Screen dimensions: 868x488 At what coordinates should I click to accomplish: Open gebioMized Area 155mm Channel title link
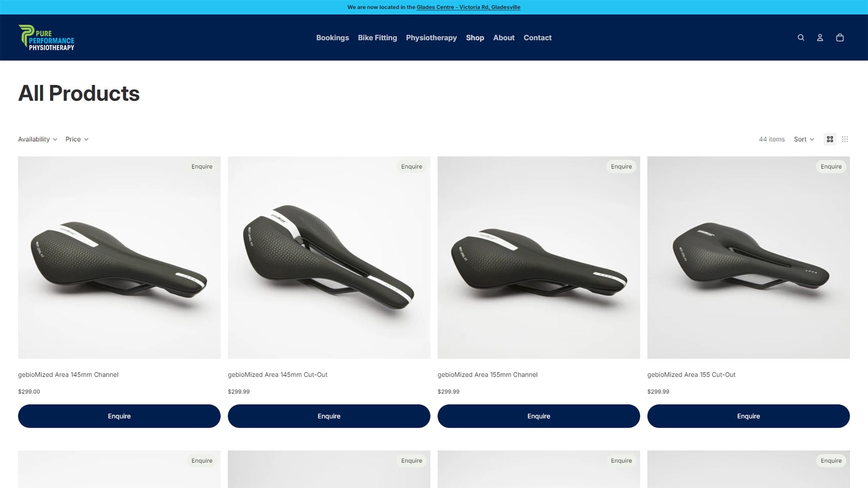click(x=488, y=374)
